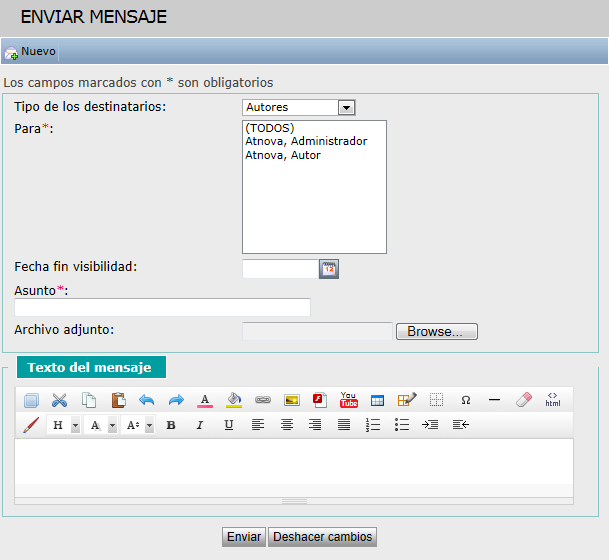Screen dimensions: 609x560
Task: Click the copy icon
Action: [x=89, y=400]
